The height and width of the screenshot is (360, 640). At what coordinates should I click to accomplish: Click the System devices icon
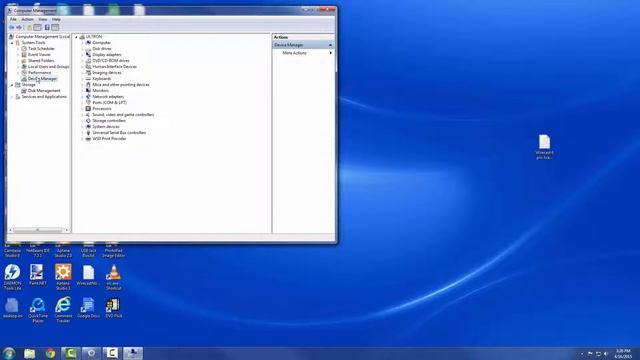88,127
